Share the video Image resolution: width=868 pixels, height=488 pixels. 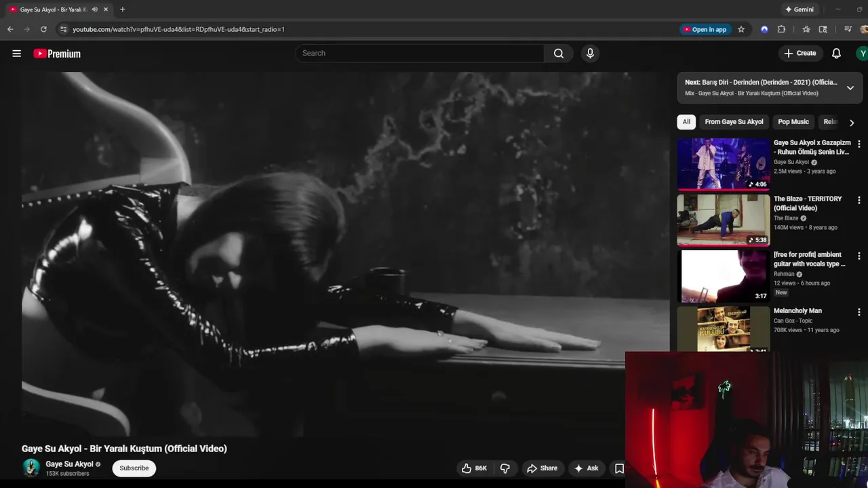tap(542, 468)
